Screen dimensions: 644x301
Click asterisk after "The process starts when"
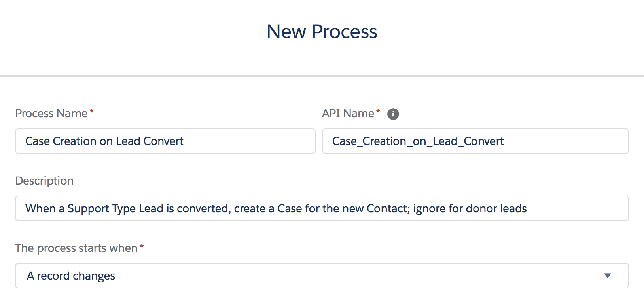pyautogui.click(x=142, y=246)
